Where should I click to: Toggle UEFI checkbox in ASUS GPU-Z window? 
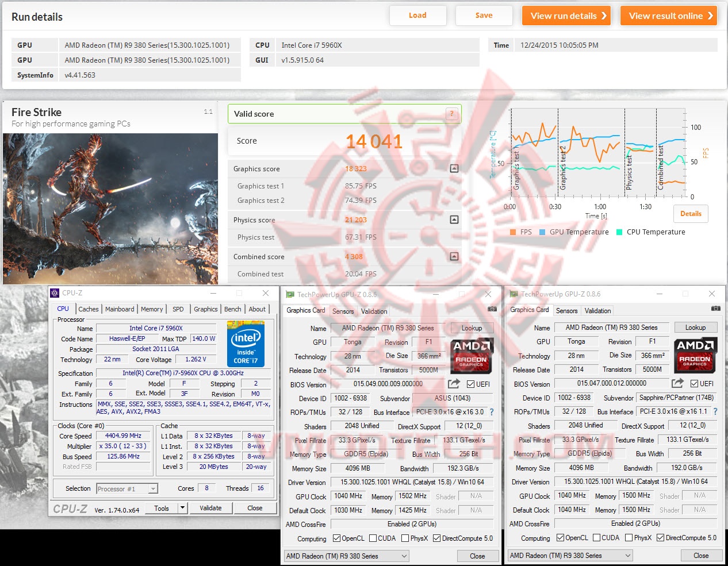coord(471,384)
